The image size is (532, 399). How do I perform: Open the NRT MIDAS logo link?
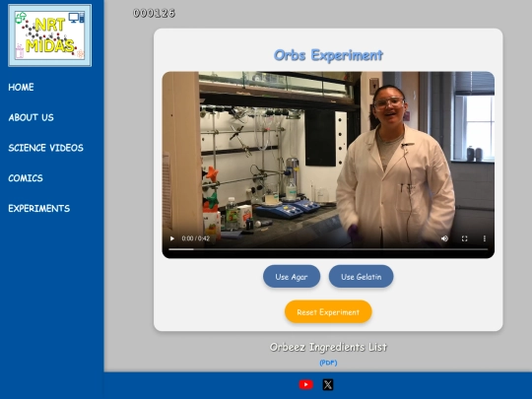[50, 35]
